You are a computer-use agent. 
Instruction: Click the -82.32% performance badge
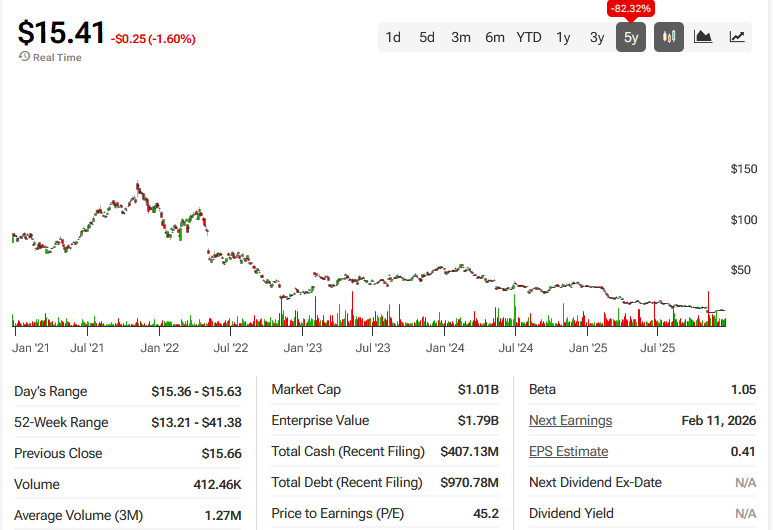pos(630,8)
